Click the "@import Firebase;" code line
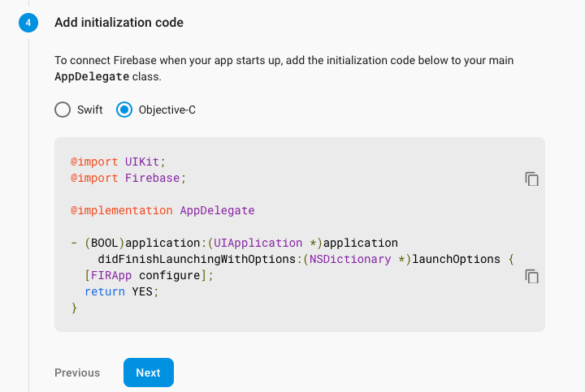This screenshot has height=392, width=585. (128, 178)
